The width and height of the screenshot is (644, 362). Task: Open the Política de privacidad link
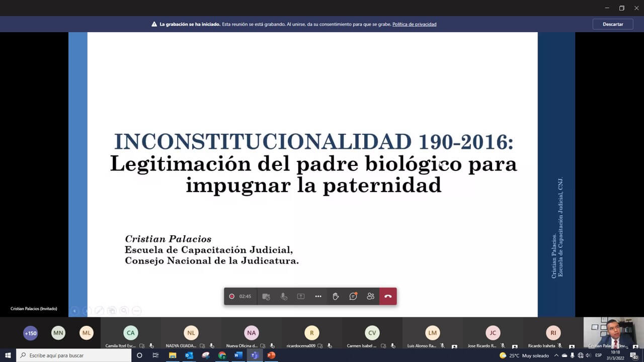pos(414,24)
